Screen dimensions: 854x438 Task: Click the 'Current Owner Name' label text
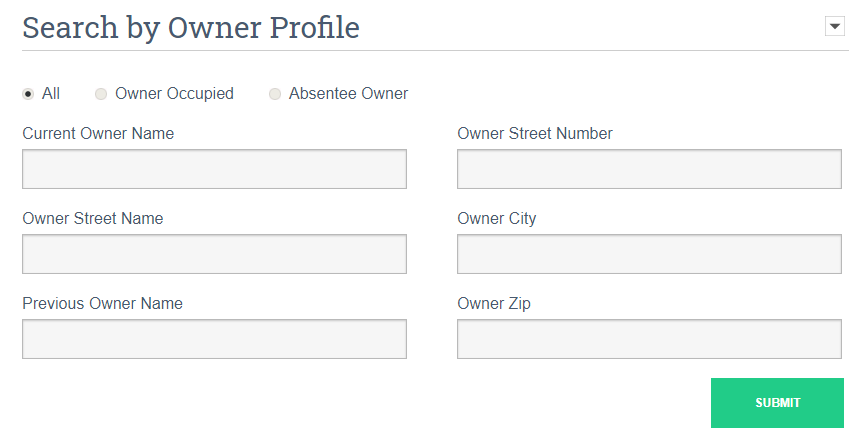[98, 133]
